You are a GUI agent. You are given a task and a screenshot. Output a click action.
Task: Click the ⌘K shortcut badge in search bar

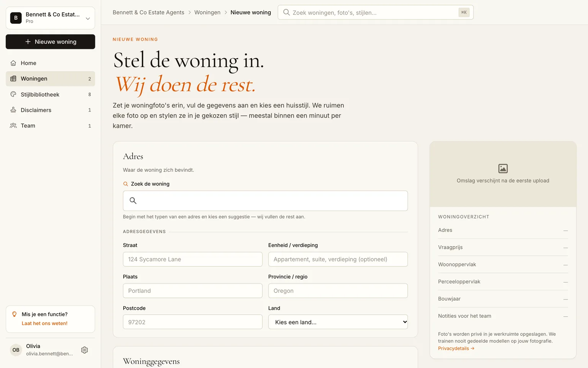pyautogui.click(x=464, y=12)
